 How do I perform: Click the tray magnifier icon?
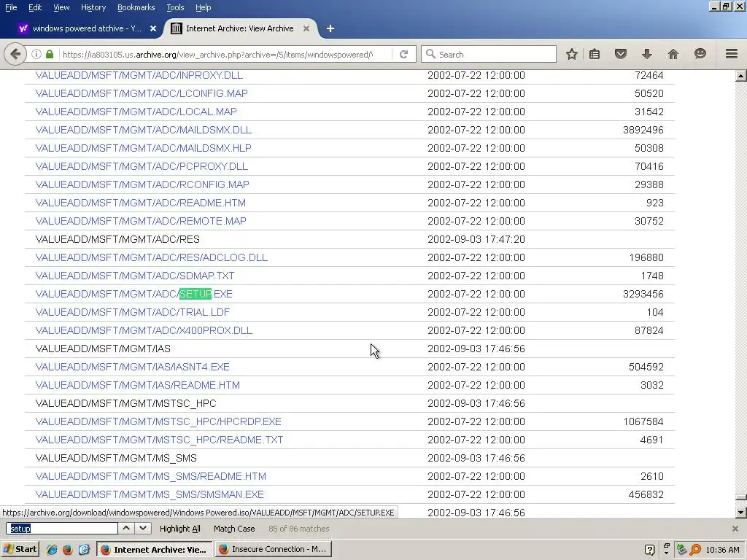point(695,550)
